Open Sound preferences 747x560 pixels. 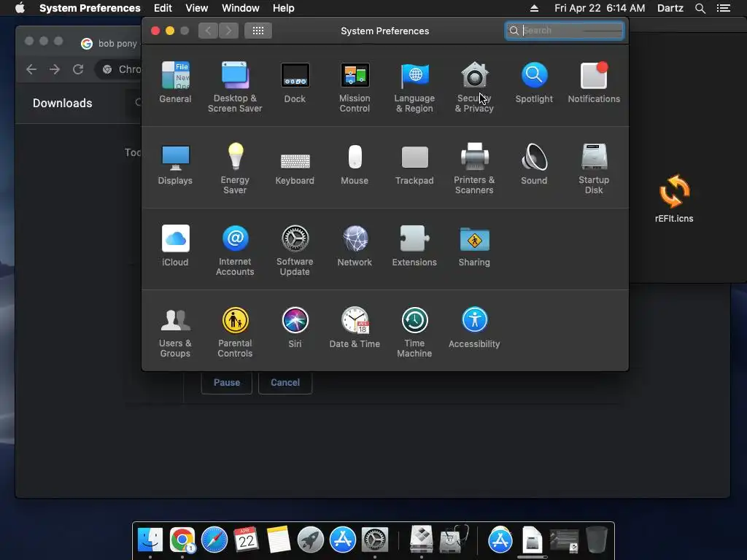point(534,165)
